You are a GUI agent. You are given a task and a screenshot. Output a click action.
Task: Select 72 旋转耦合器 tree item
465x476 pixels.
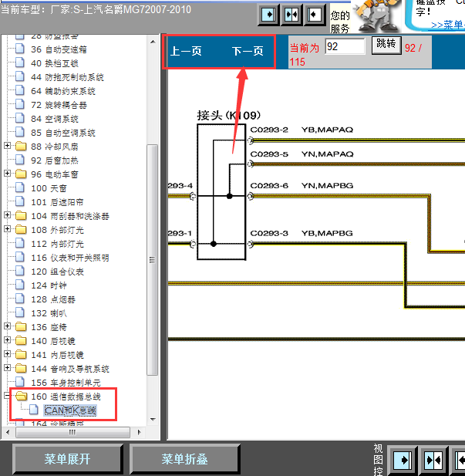click(59, 105)
